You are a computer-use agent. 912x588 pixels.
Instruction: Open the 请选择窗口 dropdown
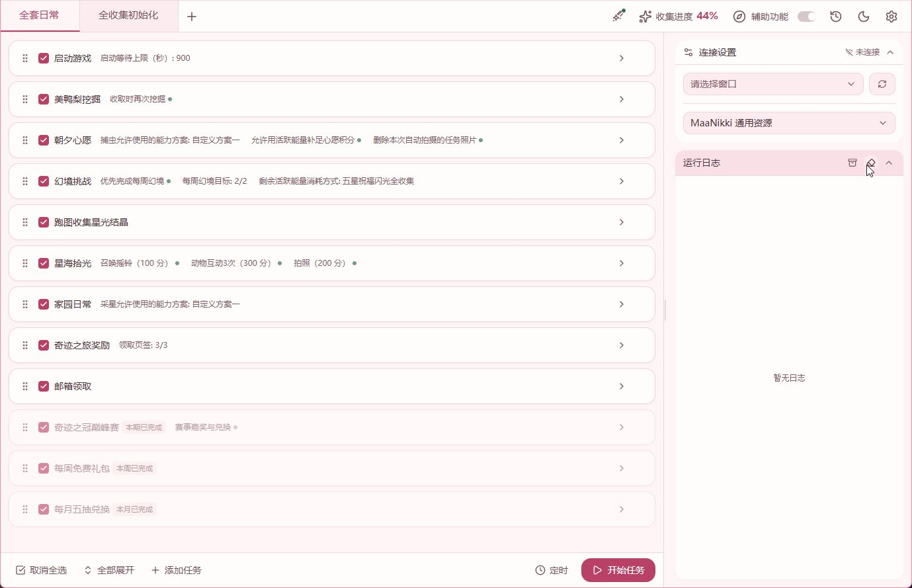(x=773, y=84)
